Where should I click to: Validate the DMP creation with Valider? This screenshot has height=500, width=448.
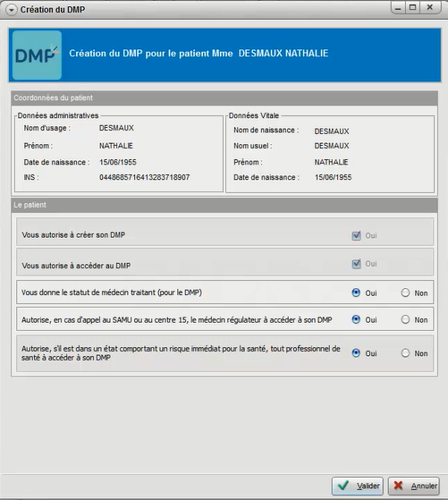(x=357, y=486)
